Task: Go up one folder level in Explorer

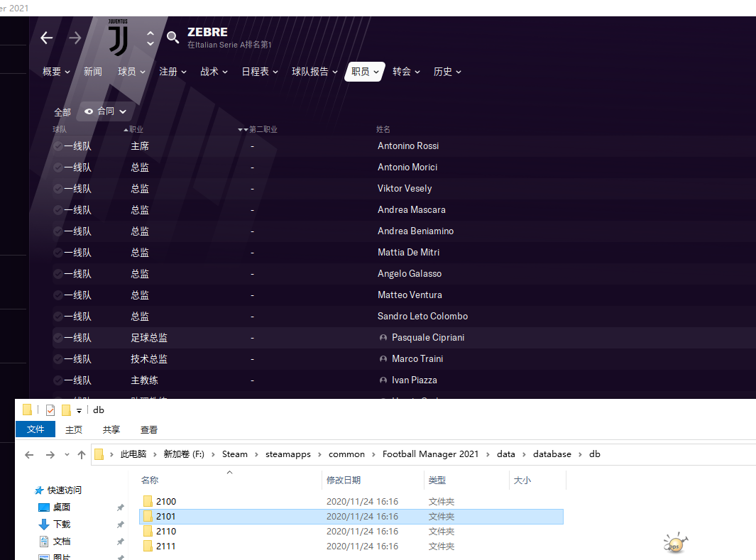Action: [82, 454]
